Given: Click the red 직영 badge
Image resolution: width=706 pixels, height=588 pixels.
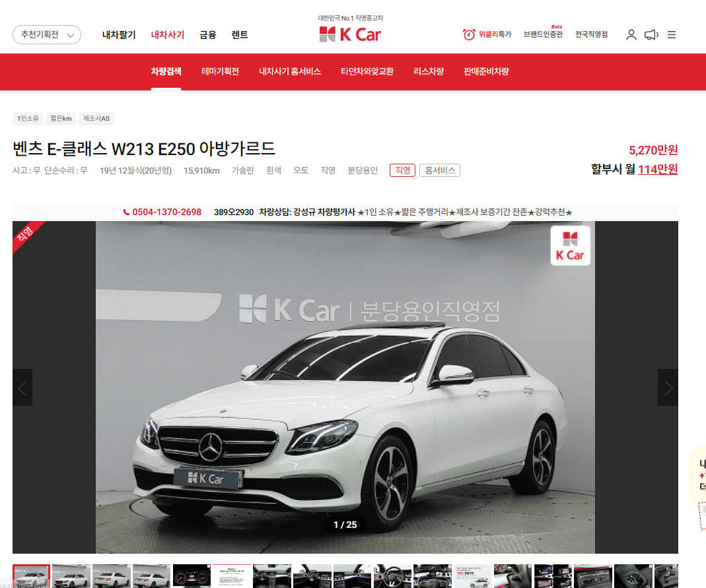Looking at the screenshot, I should [x=402, y=170].
